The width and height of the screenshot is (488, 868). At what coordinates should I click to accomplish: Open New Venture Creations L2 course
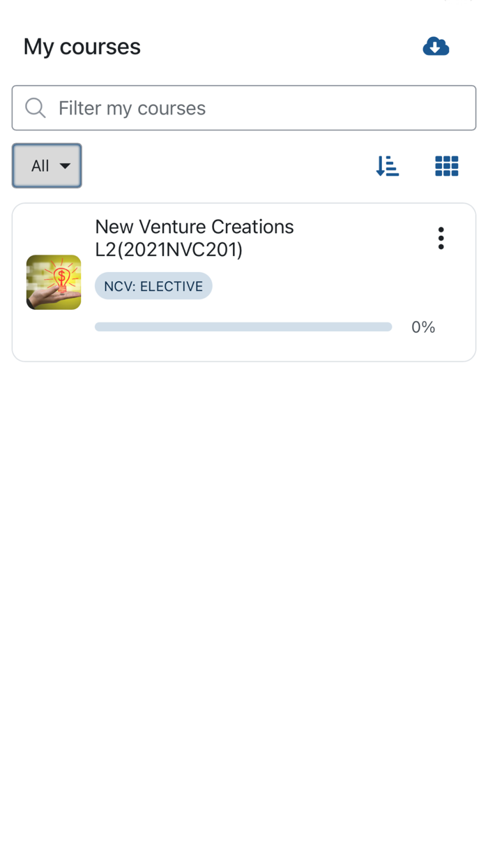point(195,238)
